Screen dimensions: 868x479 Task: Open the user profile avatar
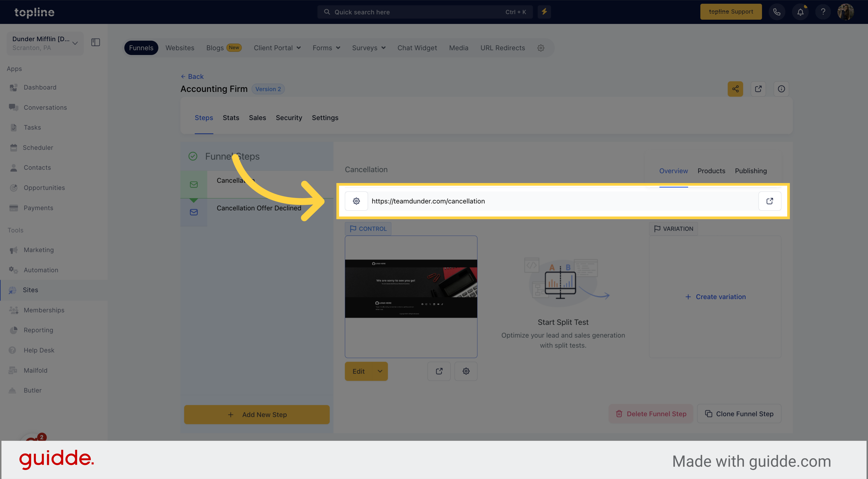(845, 12)
